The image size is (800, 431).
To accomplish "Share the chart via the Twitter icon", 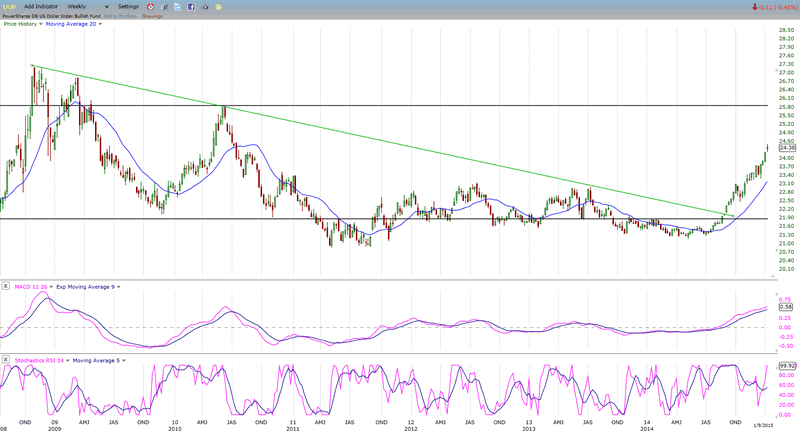I will [x=175, y=6].
